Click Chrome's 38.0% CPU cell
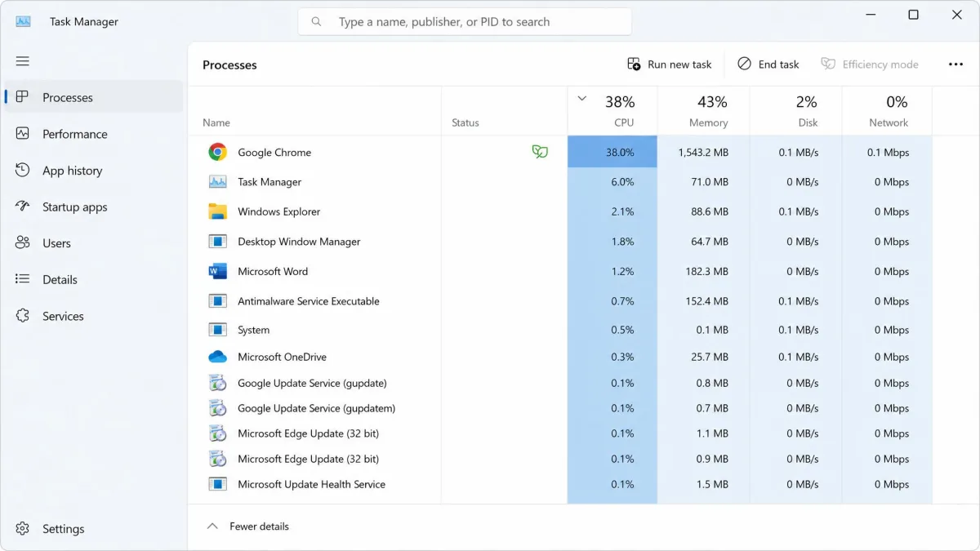The width and height of the screenshot is (980, 551). [612, 152]
